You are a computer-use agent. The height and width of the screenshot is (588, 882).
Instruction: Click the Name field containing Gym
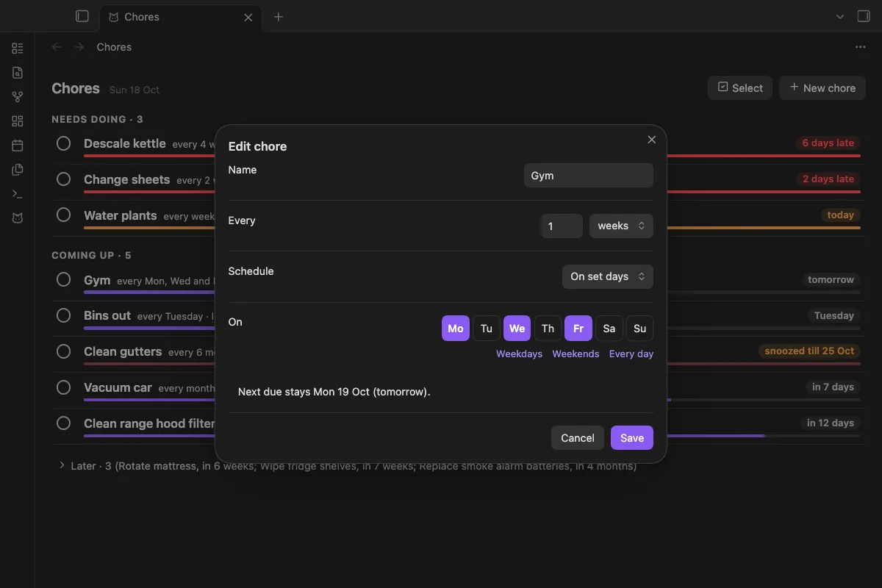588,176
